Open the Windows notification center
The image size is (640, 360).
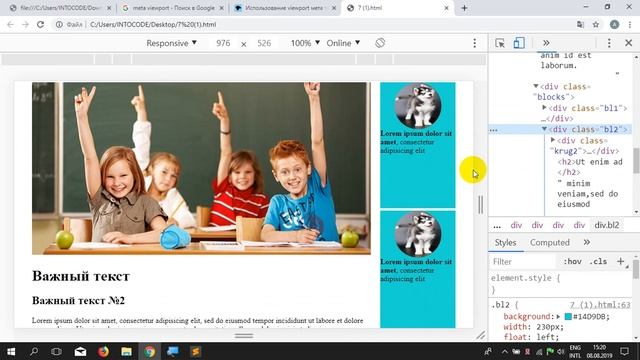pyautogui.click(x=624, y=351)
